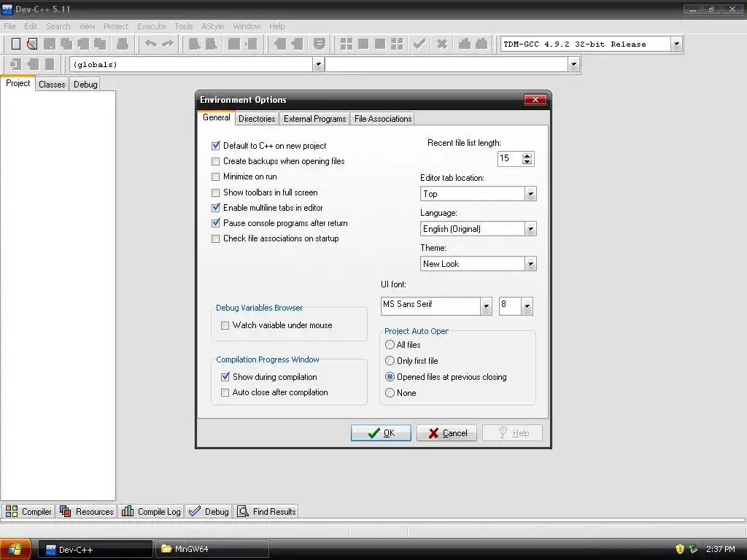Enable Show toolbars in full screen
Image resolution: width=747 pixels, height=560 pixels.
click(x=216, y=192)
